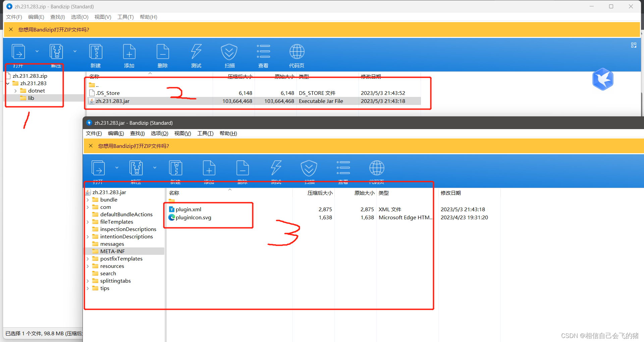Select plugin.xml in jar file list
Image resolution: width=644 pixels, height=342 pixels.
click(x=189, y=210)
